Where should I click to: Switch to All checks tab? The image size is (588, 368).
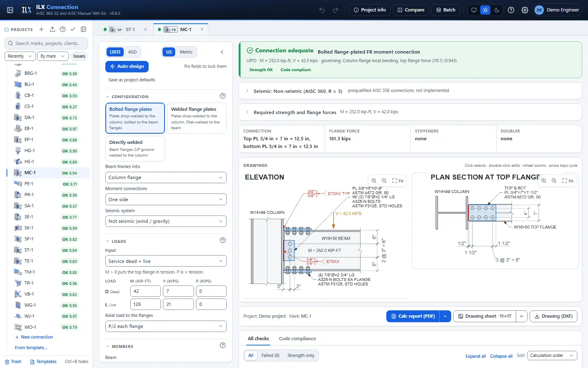[258, 339]
